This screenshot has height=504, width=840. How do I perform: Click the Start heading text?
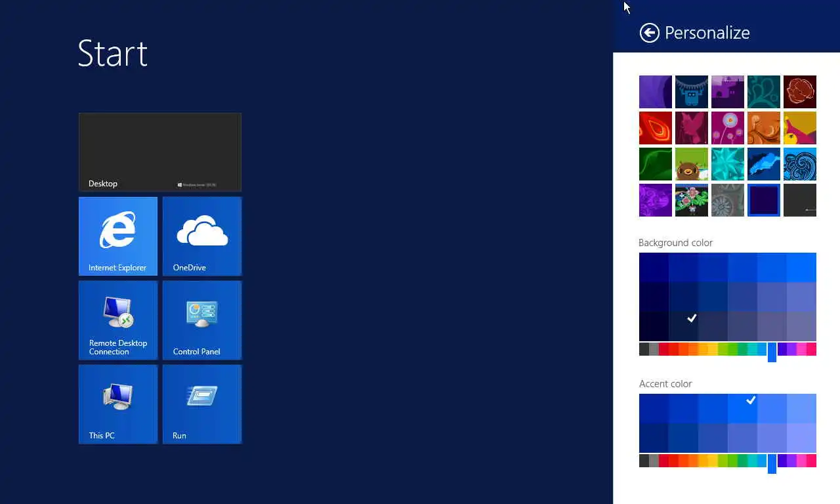(112, 53)
